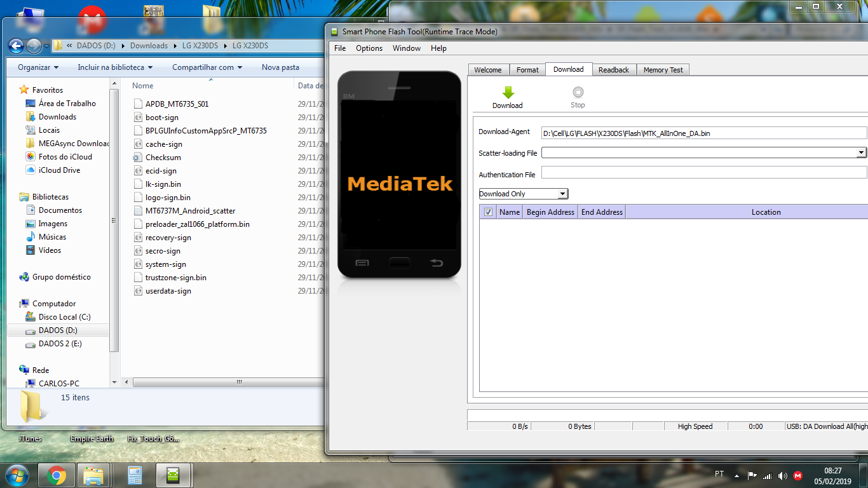Viewport: 868px width, 488px height.
Task: Click the Stop icon in Flash Tool
Action: (578, 92)
